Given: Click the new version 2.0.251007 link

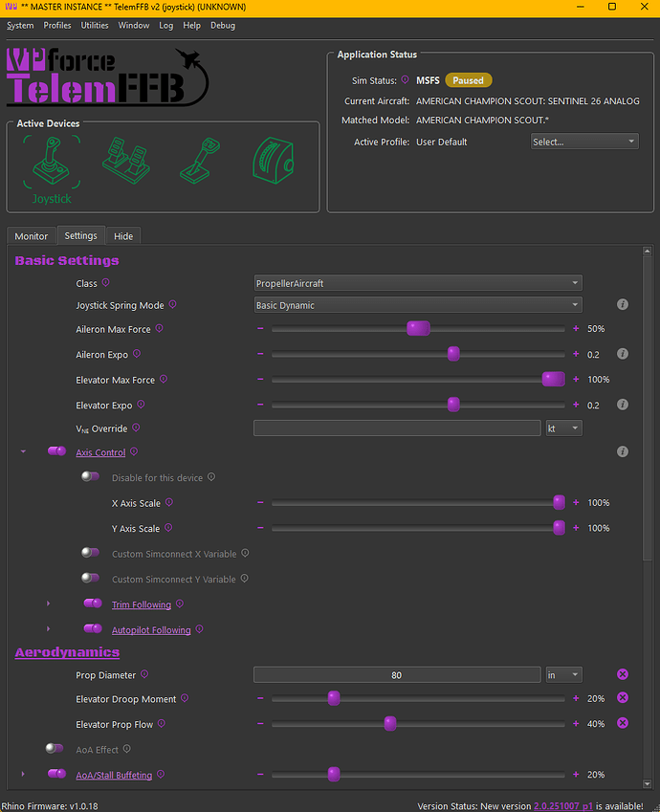Looking at the screenshot, I should pyautogui.click(x=562, y=806).
